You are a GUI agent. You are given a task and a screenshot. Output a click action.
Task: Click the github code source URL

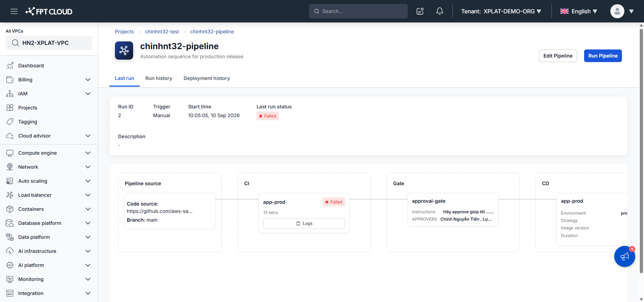pos(160,211)
